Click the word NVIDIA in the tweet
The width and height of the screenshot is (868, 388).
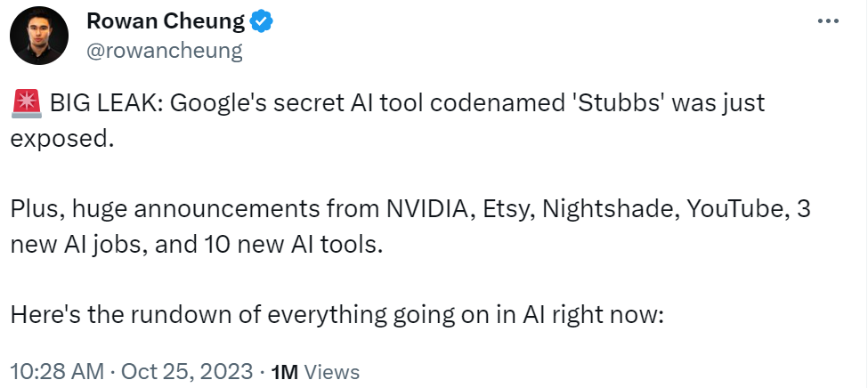pyautogui.click(x=430, y=210)
